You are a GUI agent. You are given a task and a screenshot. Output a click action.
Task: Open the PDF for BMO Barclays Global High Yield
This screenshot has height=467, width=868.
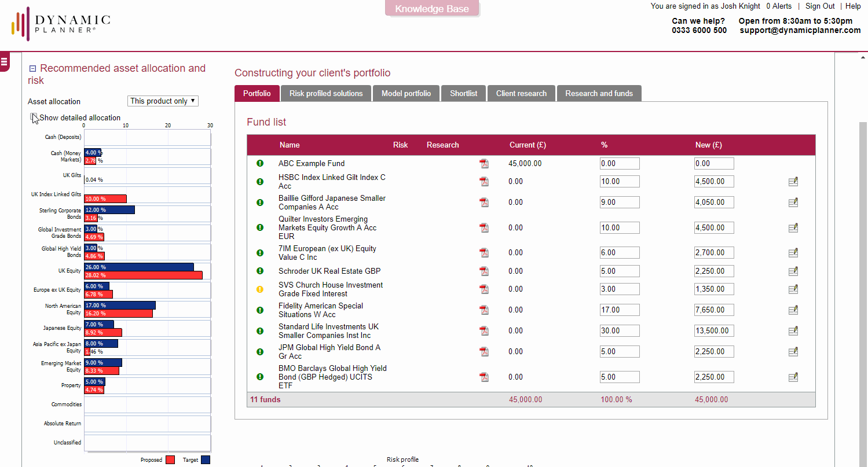tap(484, 377)
